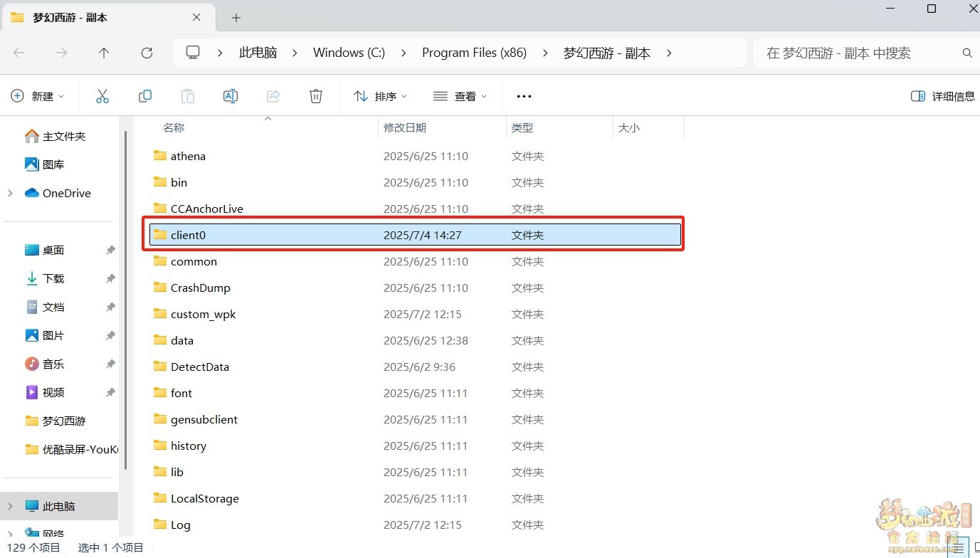This screenshot has height=558, width=980.
Task: Click the Copy icon in toolbar
Action: click(x=145, y=96)
